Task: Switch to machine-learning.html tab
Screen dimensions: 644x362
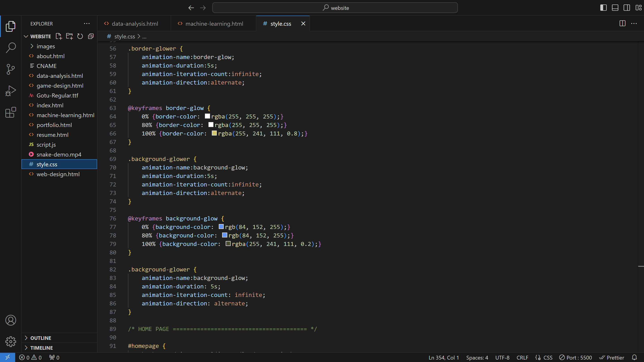Action: point(213,23)
